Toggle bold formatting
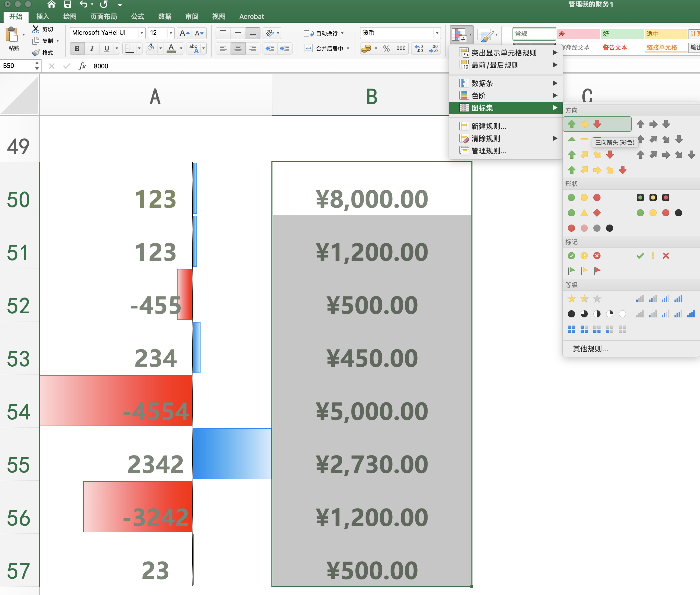 click(x=77, y=48)
